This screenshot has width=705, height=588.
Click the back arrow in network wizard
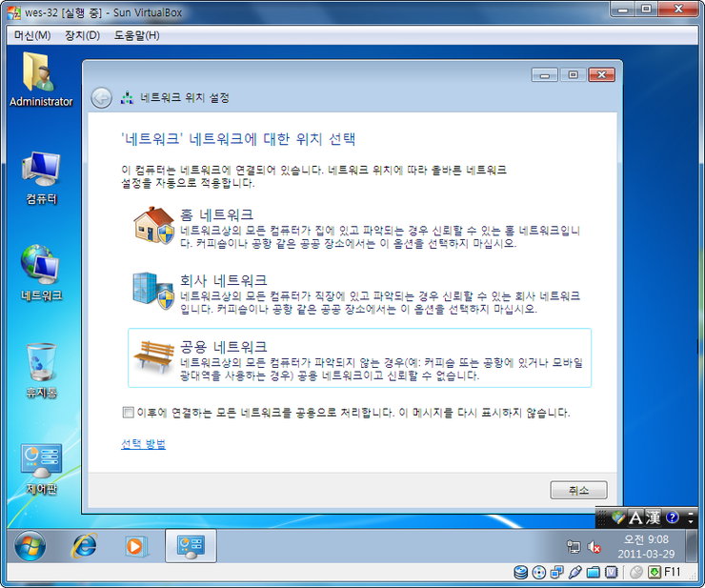tap(101, 98)
